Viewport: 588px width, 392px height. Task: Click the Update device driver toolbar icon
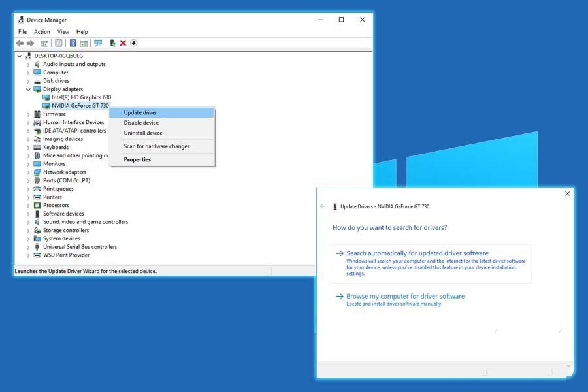click(x=112, y=43)
